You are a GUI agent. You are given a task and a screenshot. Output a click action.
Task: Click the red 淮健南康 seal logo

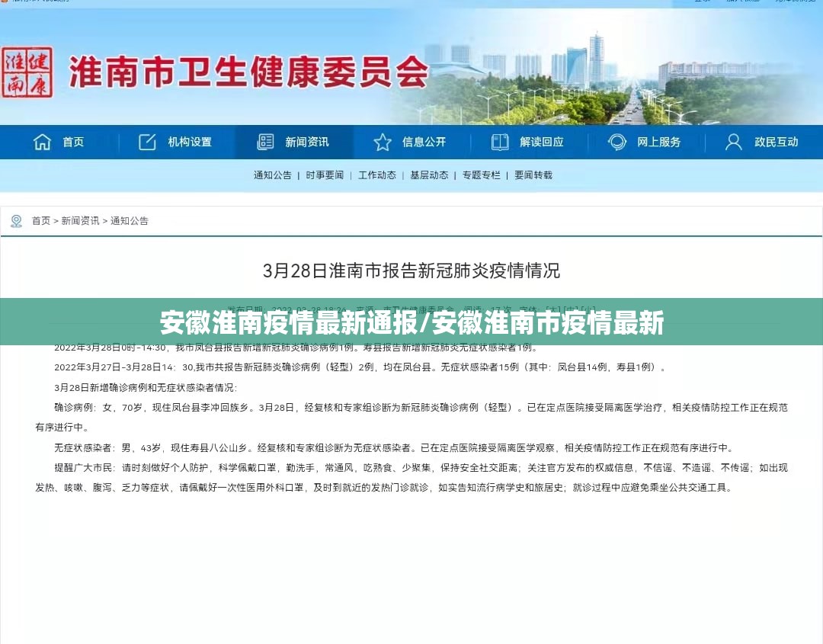pyautogui.click(x=27, y=72)
